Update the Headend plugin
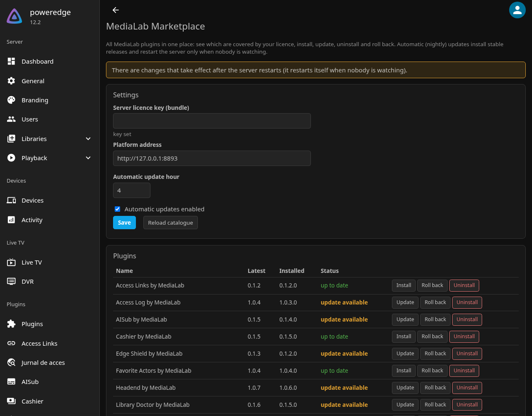The width and height of the screenshot is (532, 416). [x=405, y=388]
